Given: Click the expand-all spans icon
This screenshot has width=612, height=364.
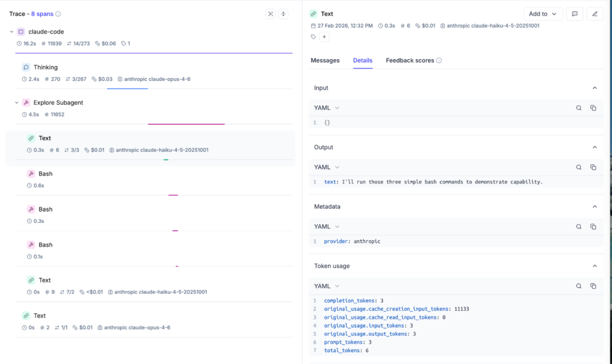Looking at the screenshot, I should click(x=271, y=14).
